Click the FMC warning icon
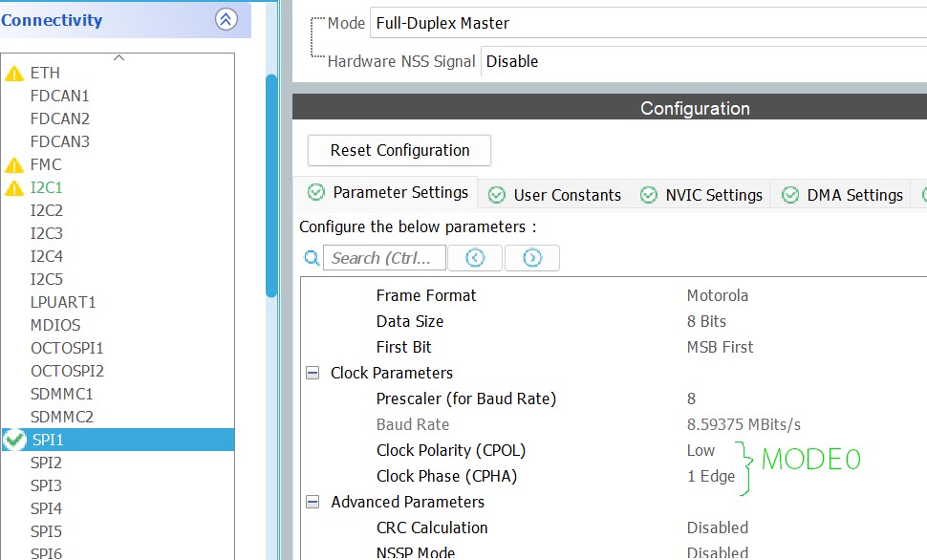Image resolution: width=927 pixels, height=560 pixels. click(x=14, y=165)
